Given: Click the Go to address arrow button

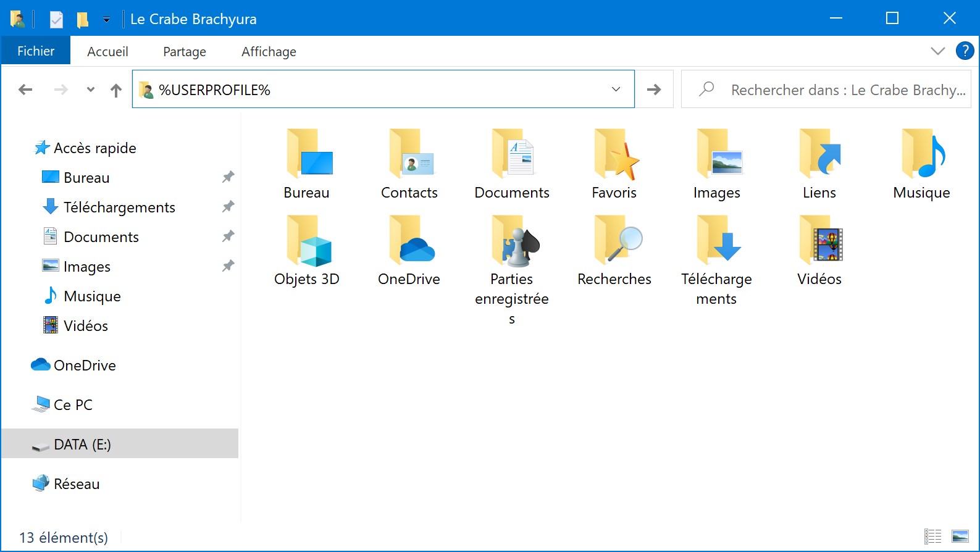Looking at the screenshot, I should tap(654, 90).
